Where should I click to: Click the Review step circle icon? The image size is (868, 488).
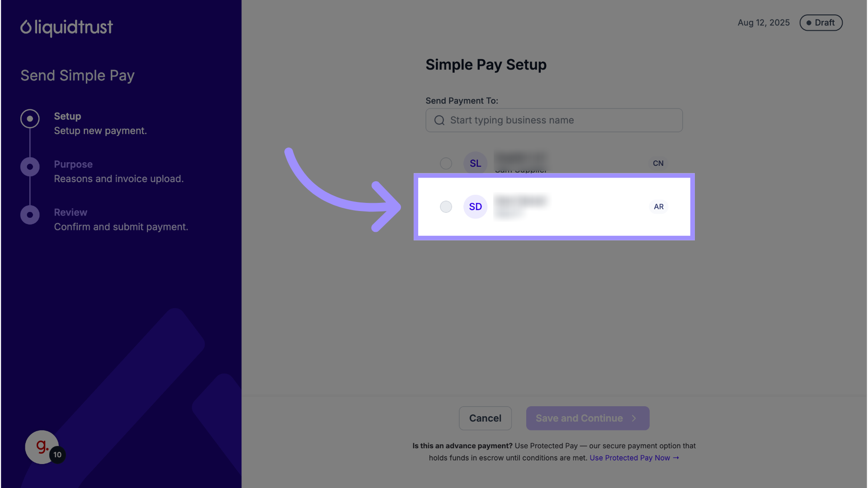point(30,215)
